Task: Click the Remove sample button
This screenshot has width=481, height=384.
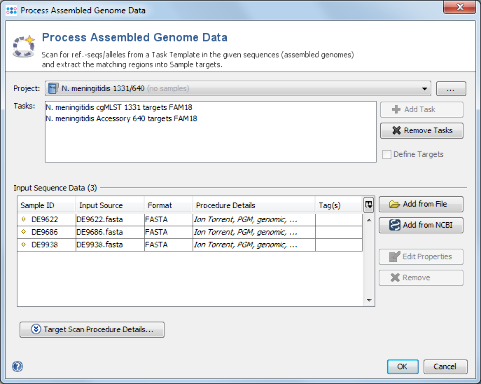Action: click(421, 278)
